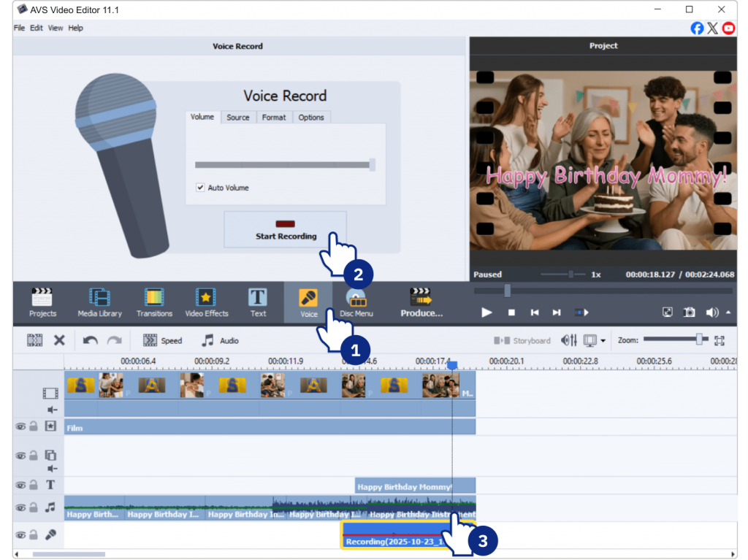Open the Transitions panel
Viewport: 748px width, 560px height.
(154, 302)
